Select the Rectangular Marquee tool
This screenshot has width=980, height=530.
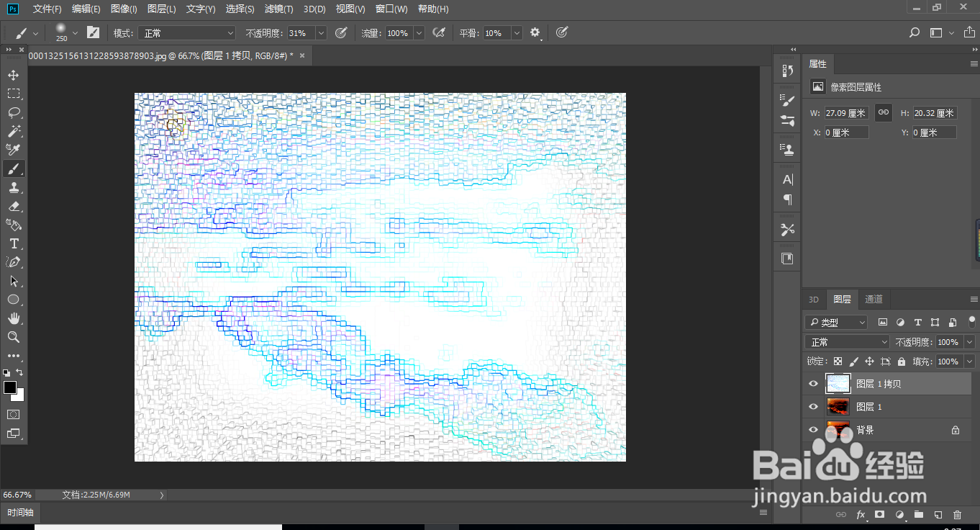[14, 94]
